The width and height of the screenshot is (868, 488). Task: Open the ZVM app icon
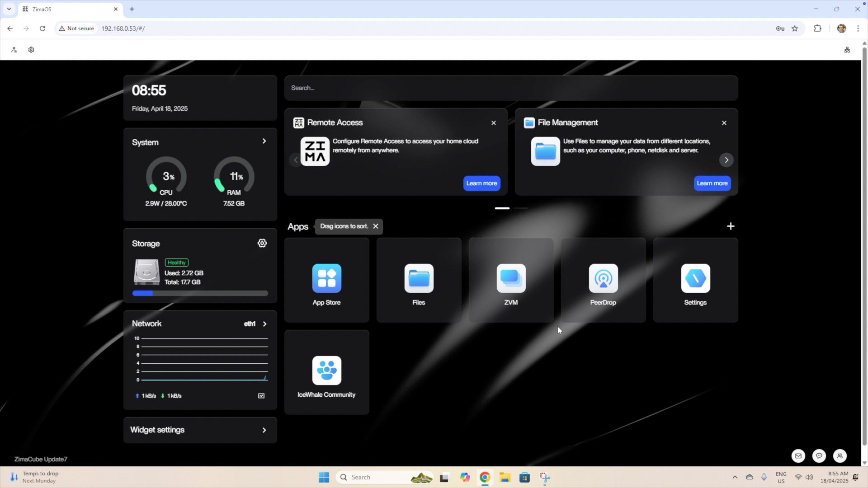click(511, 279)
